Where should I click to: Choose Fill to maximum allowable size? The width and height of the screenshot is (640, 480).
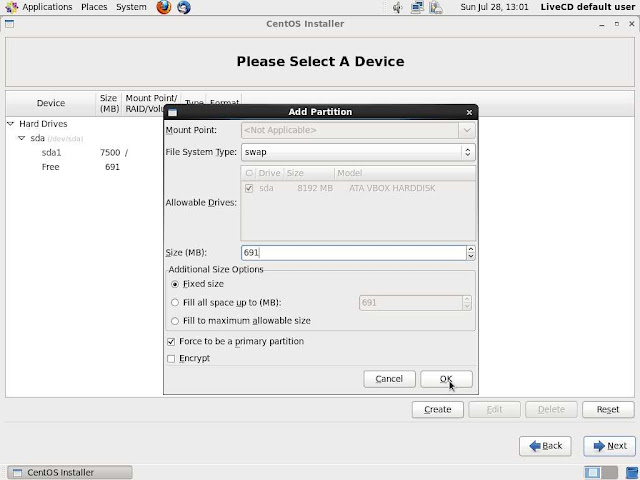175,321
